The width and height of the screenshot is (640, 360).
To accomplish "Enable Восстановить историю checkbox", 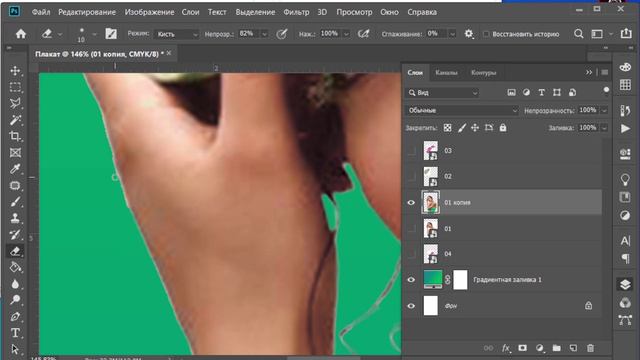I will [486, 34].
